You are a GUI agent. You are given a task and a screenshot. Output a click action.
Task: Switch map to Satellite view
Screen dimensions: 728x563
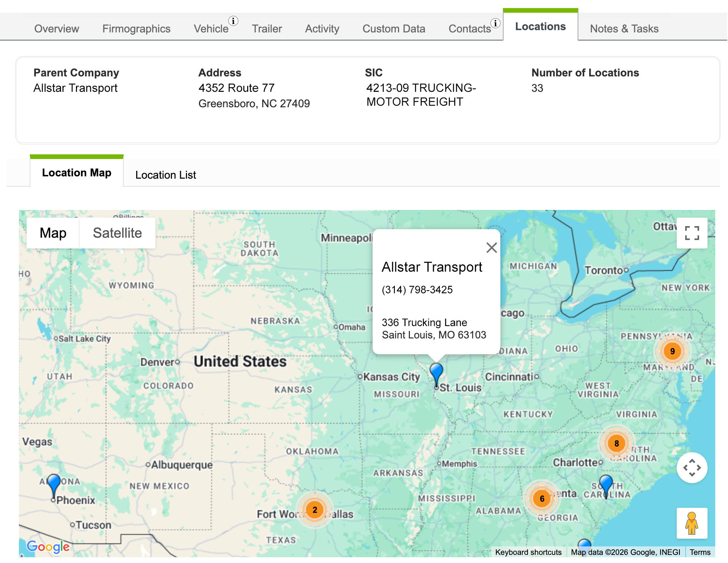click(x=117, y=233)
